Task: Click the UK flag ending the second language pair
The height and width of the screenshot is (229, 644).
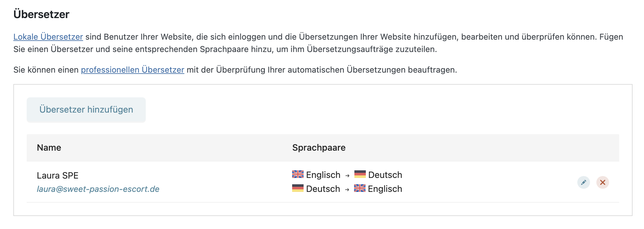Action: pyautogui.click(x=360, y=188)
